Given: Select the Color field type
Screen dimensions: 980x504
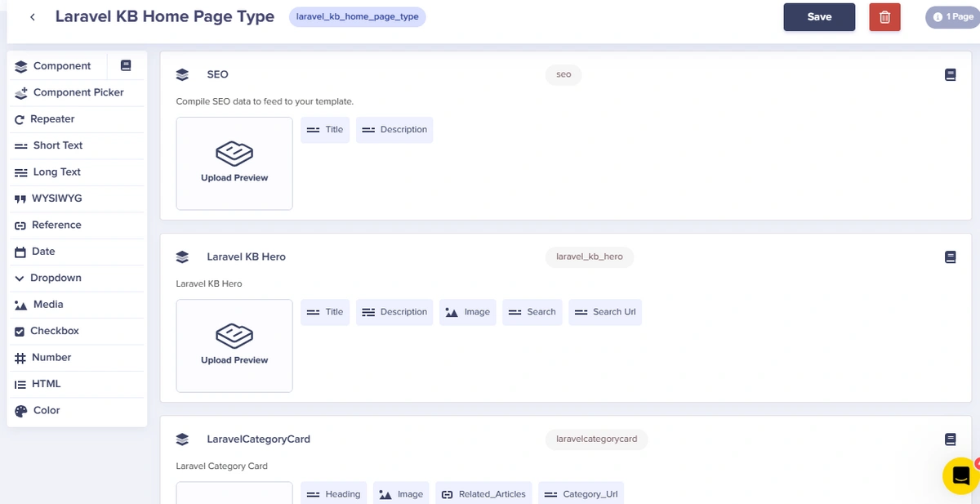Looking at the screenshot, I should (x=47, y=410).
